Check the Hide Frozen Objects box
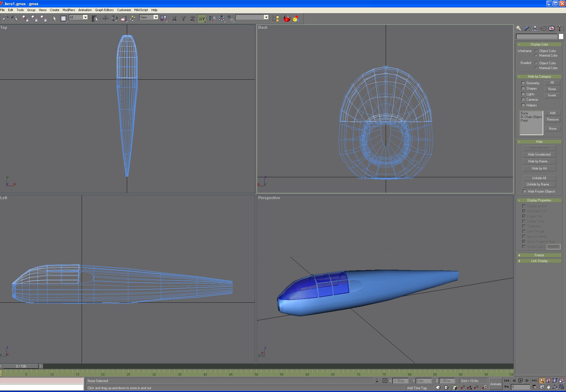 [x=524, y=191]
